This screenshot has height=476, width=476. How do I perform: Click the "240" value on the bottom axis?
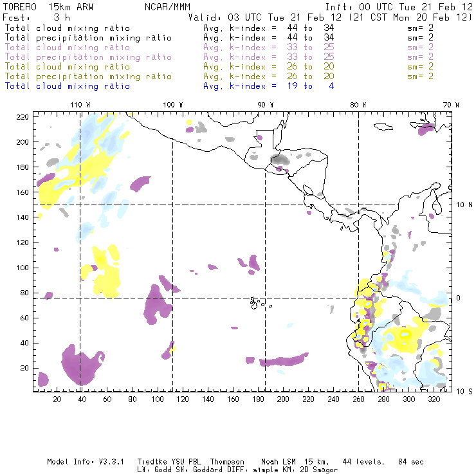[x=333, y=399]
